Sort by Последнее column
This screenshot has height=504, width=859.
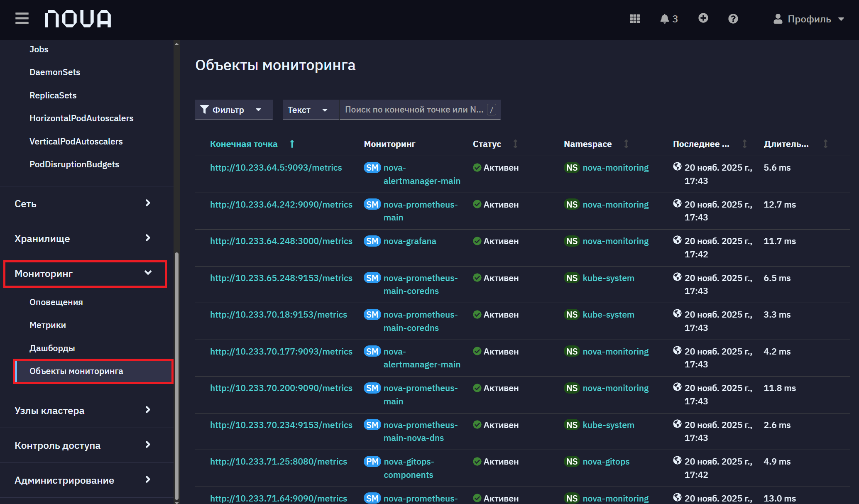point(744,144)
